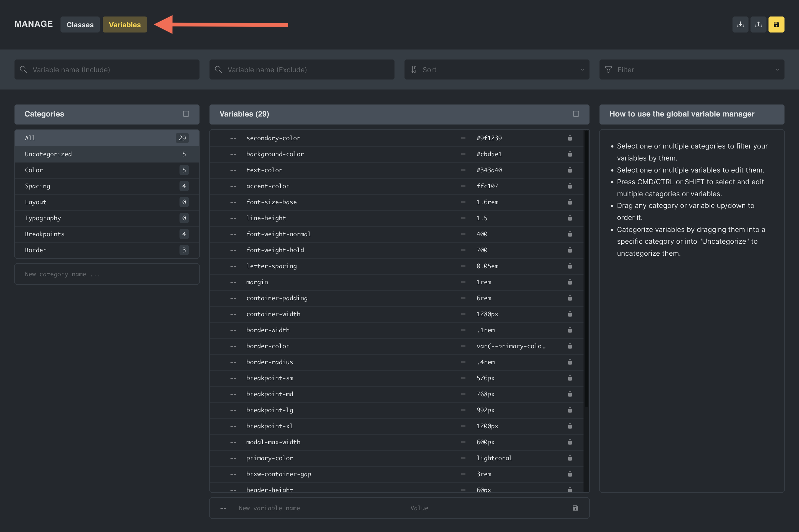Save new variable with floppy disk icon

click(x=575, y=508)
